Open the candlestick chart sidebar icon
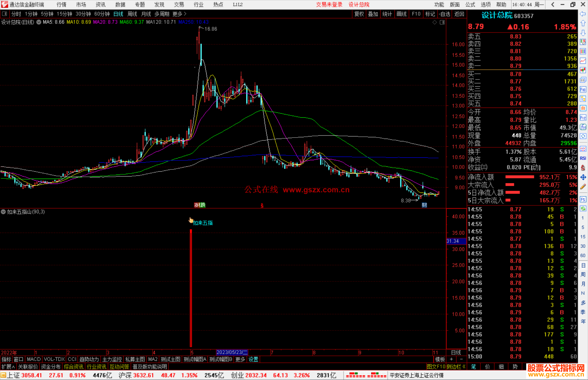The height and width of the screenshot is (380, 588). point(583,70)
